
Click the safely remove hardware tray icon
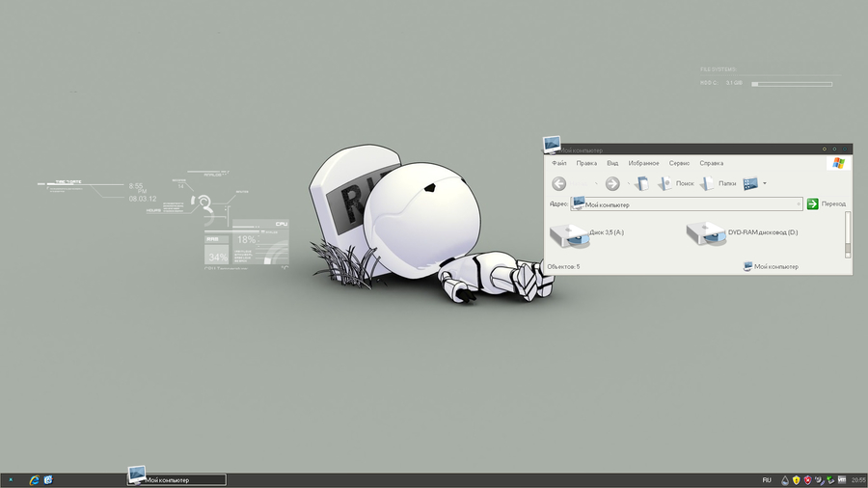830,480
